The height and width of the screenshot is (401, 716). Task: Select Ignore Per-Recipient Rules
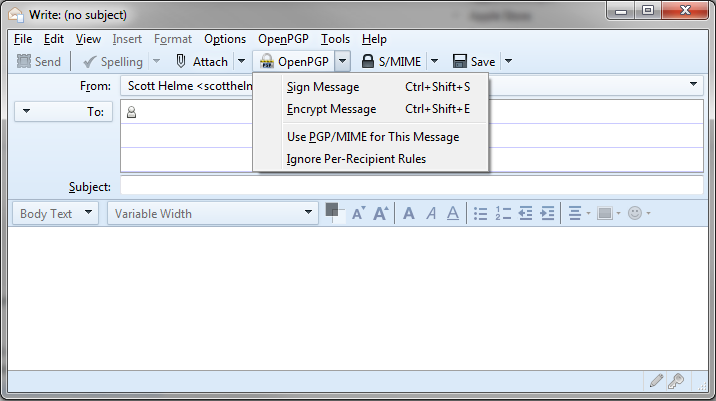pos(370,159)
